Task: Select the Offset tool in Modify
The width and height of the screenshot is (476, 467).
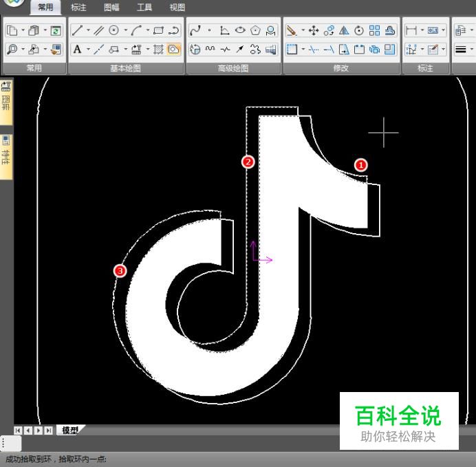Action: click(x=390, y=31)
